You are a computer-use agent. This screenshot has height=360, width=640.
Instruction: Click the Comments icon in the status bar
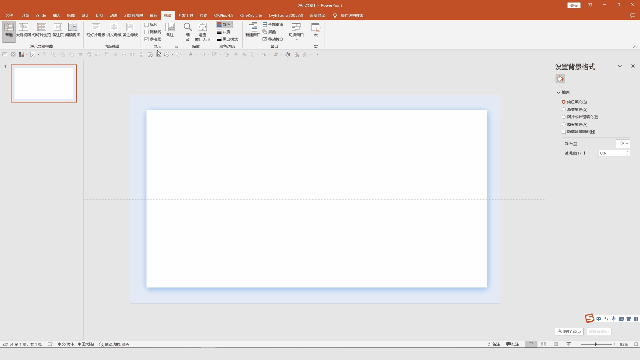tap(512, 344)
